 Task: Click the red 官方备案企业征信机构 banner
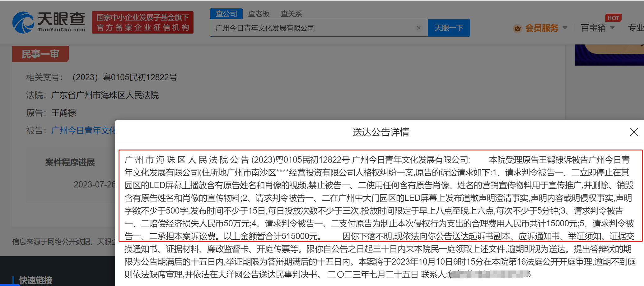142,22
